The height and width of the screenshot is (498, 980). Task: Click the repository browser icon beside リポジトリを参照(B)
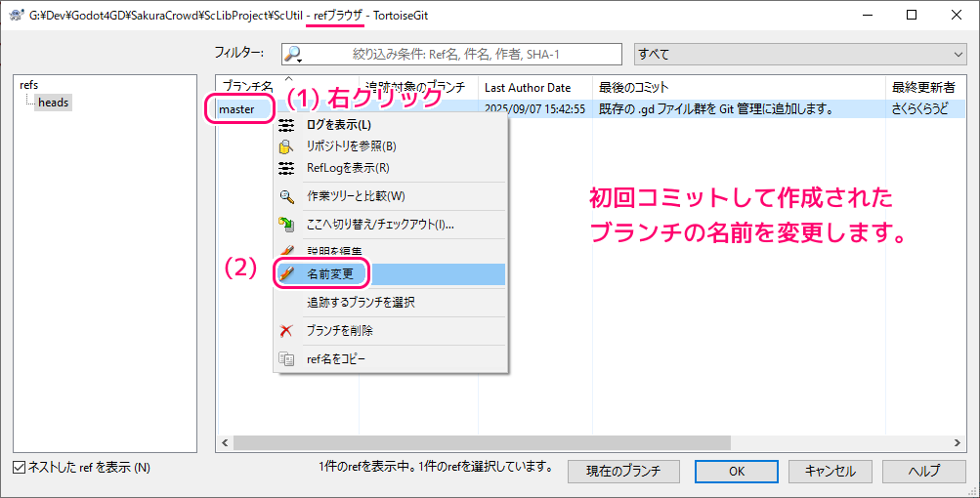click(286, 146)
